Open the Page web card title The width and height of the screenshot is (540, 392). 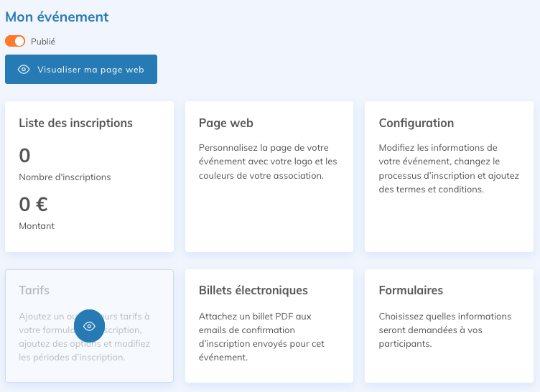click(225, 123)
